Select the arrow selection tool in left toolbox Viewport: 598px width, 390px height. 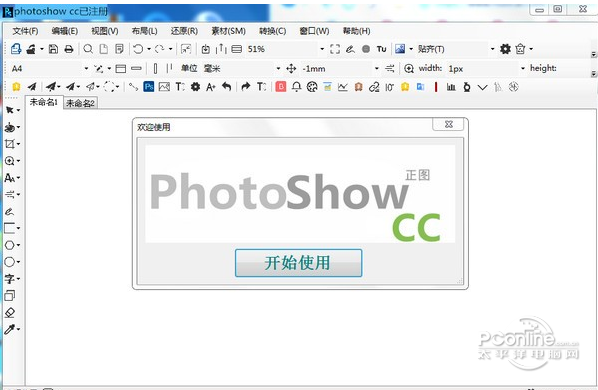click(10, 110)
